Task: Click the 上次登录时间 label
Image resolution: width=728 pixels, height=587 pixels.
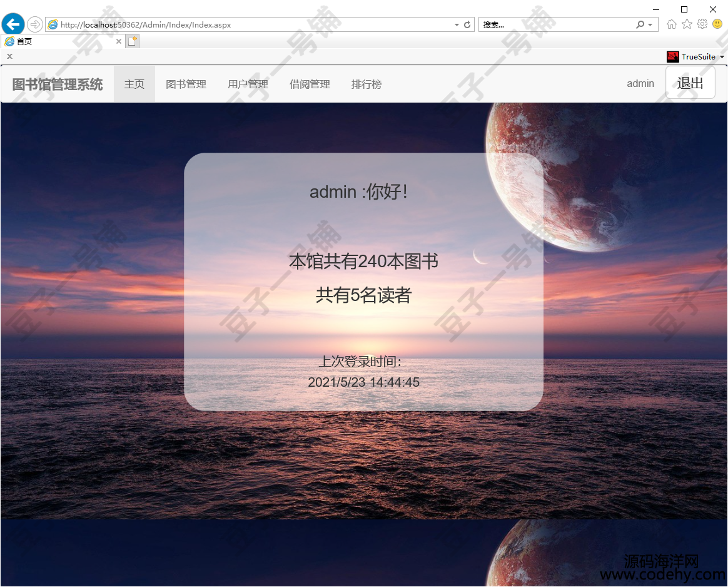Action: point(361,361)
